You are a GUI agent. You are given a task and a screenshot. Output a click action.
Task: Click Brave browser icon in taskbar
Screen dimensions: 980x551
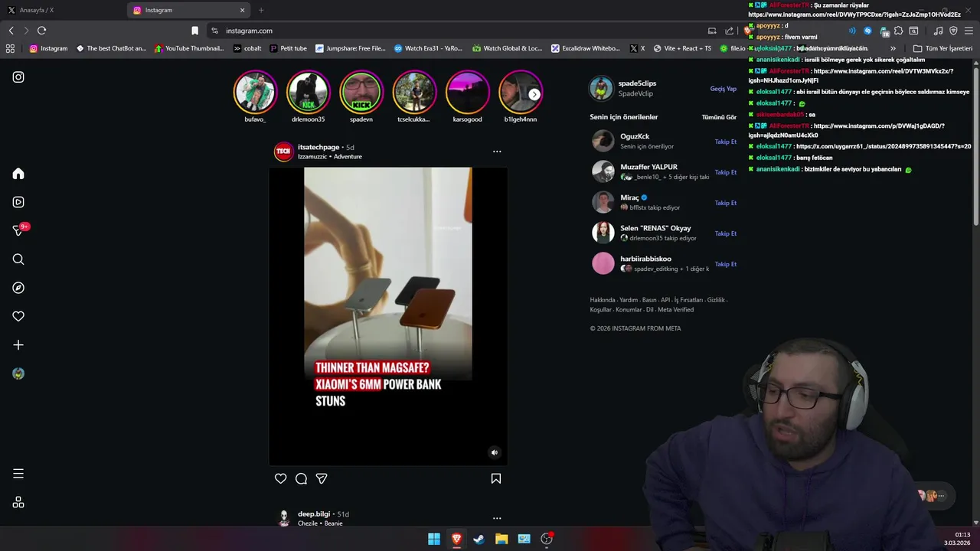(x=456, y=539)
